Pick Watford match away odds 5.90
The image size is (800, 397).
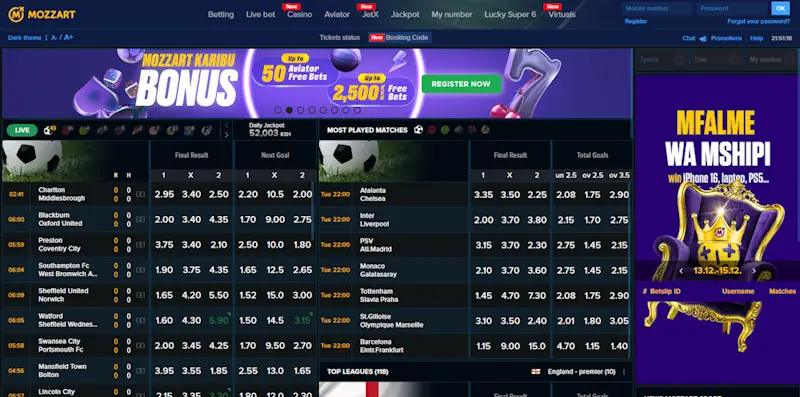[x=219, y=320]
